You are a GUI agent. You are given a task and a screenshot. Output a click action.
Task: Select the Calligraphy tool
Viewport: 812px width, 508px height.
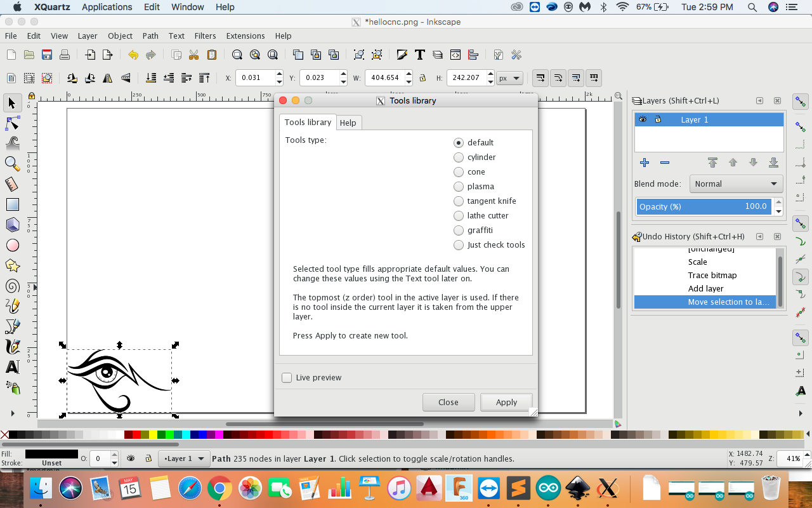(12, 347)
